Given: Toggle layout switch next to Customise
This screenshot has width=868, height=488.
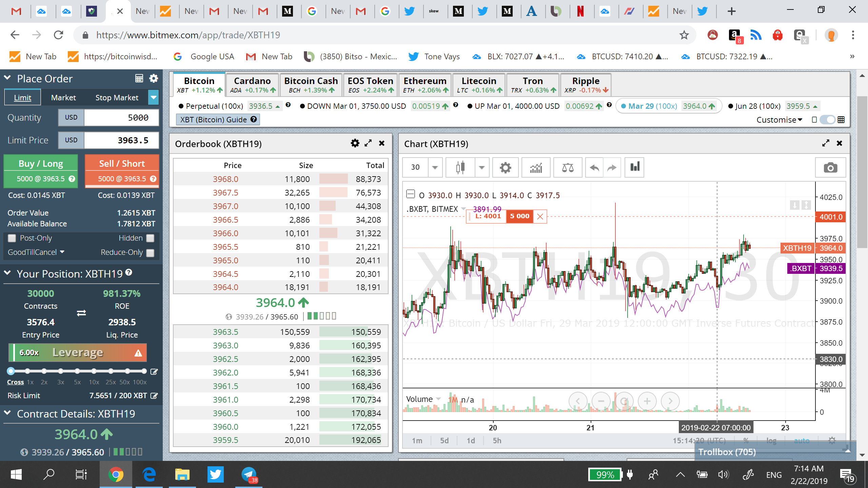Looking at the screenshot, I should click(x=827, y=120).
